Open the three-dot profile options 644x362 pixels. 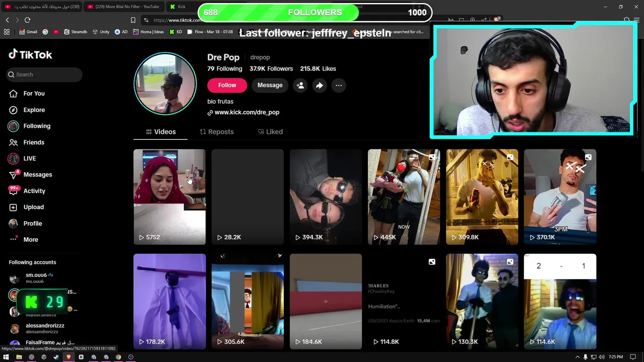tap(339, 85)
